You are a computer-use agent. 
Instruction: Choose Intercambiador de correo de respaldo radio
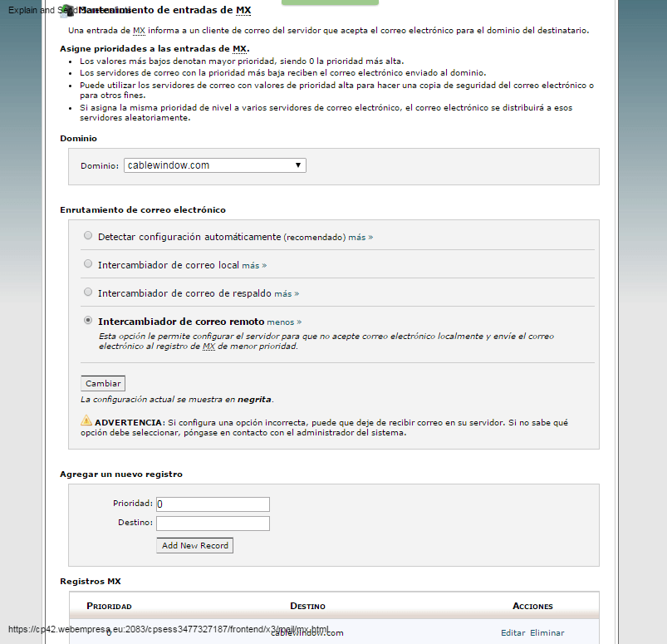[x=88, y=292]
